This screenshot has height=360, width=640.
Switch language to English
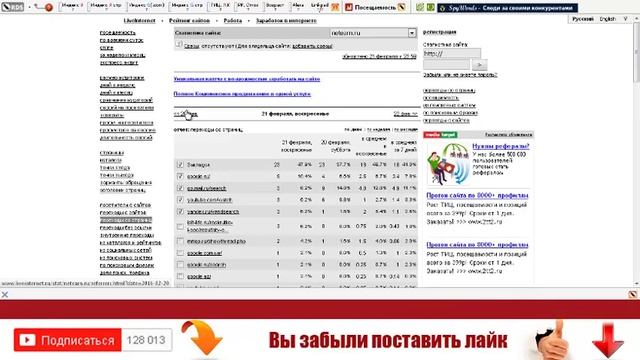pos(607,19)
